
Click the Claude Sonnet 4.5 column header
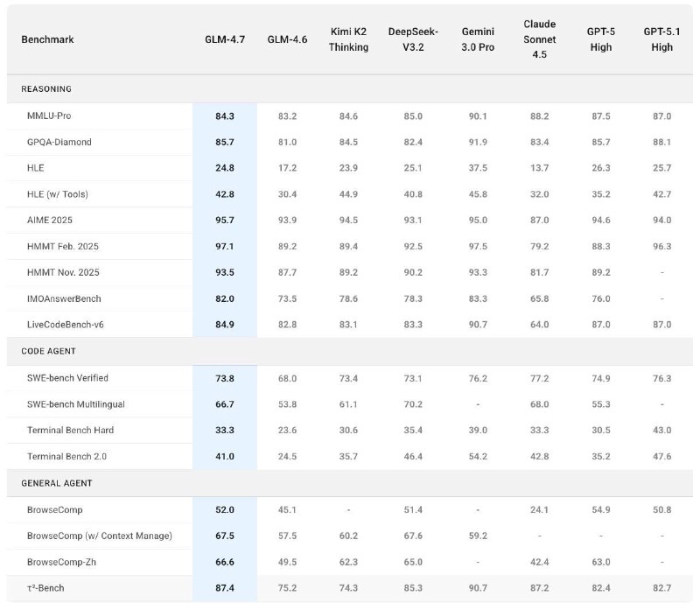pos(539,39)
